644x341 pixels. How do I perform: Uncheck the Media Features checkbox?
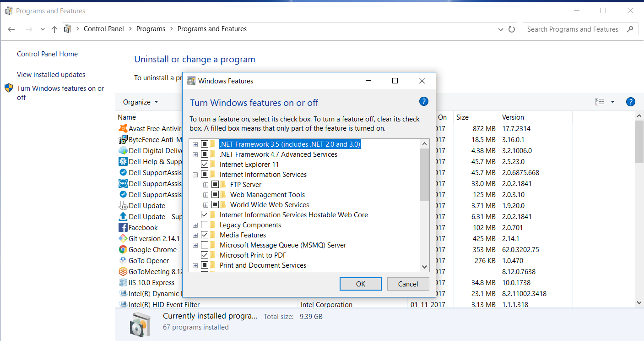click(x=205, y=235)
